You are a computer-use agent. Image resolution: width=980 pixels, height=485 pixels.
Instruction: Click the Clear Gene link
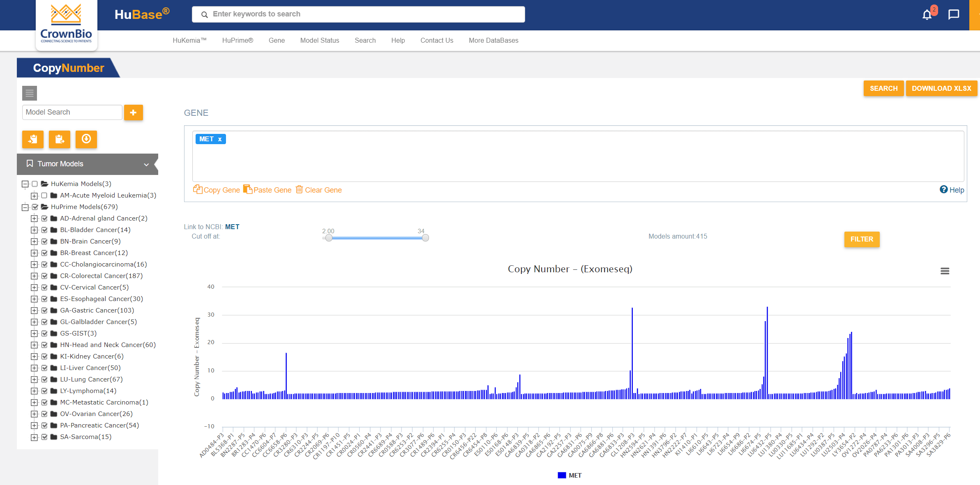click(319, 190)
